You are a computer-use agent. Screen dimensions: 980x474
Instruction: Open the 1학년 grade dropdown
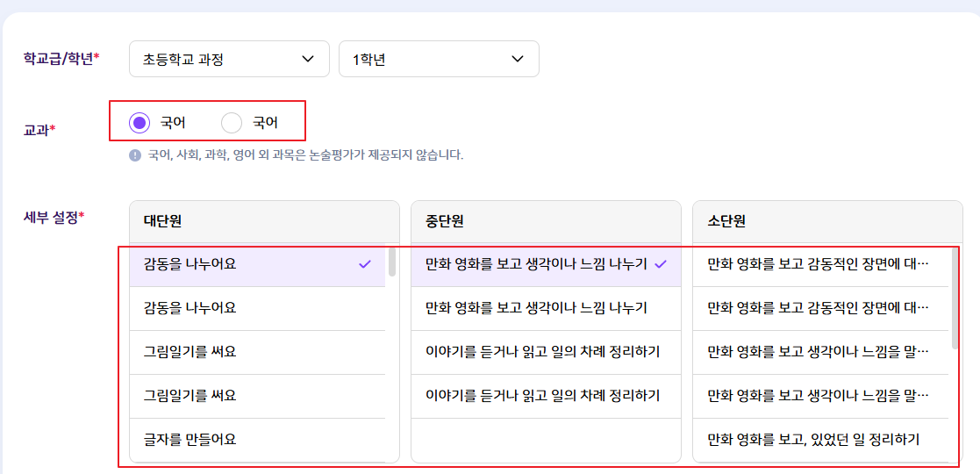(x=439, y=59)
